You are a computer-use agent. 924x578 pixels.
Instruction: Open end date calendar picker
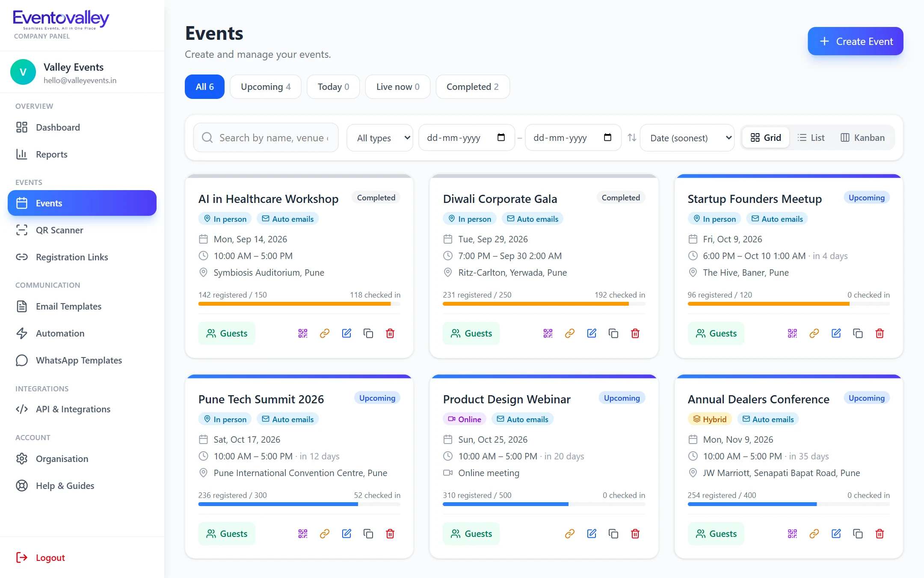pyautogui.click(x=607, y=137)
